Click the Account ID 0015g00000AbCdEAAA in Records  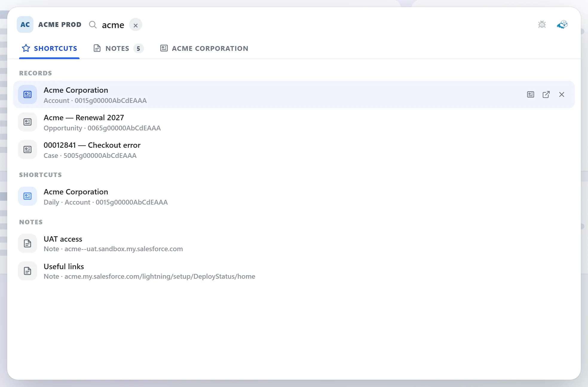pyautogui.click(x=111, y=100)
